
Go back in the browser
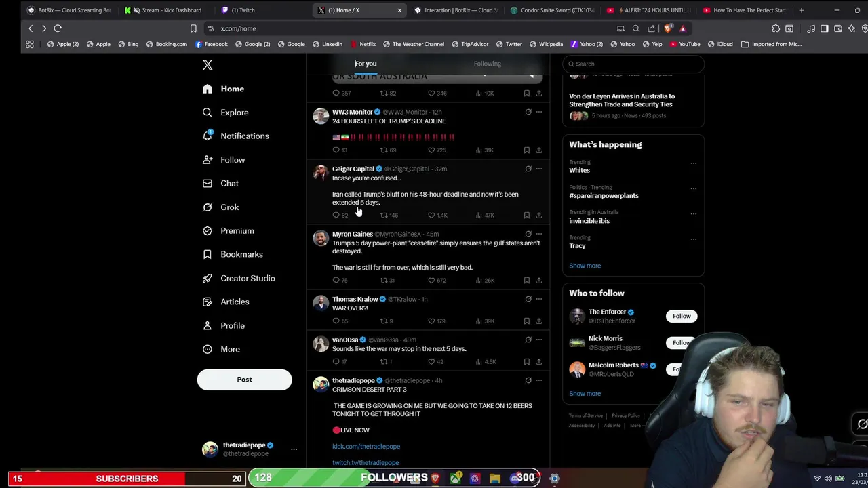[31, 28]
